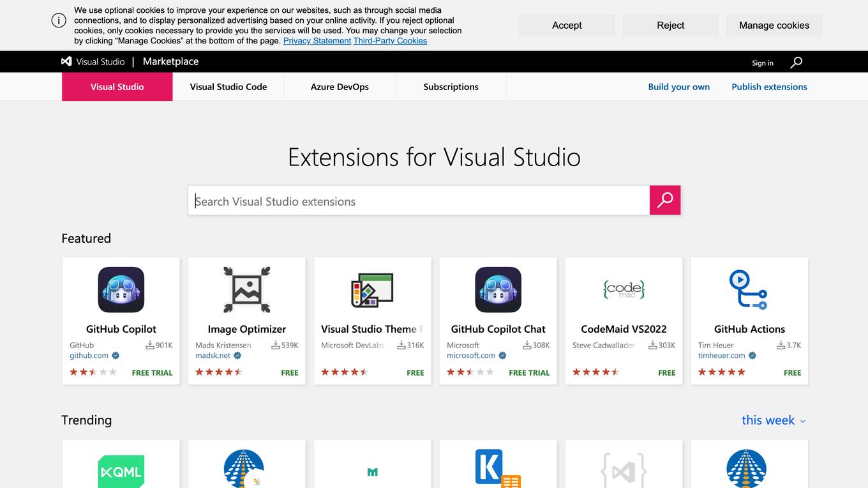Click the 'GitHub Copilot Chat' title

(x=498, y=329)
